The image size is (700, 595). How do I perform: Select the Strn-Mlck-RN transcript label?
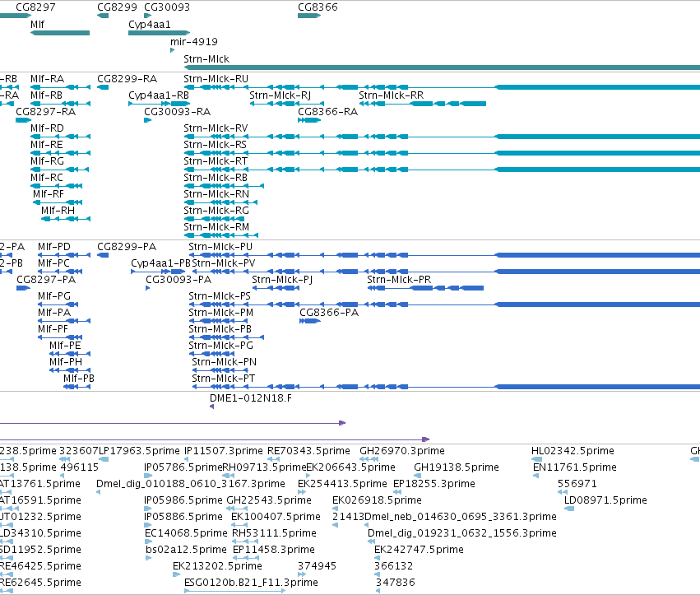click(x=216, y=194)
